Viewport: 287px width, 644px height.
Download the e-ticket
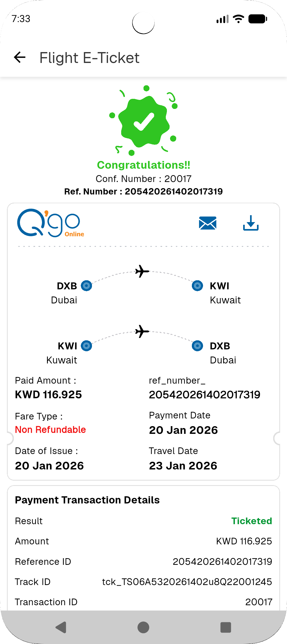[x=251, y=223]
